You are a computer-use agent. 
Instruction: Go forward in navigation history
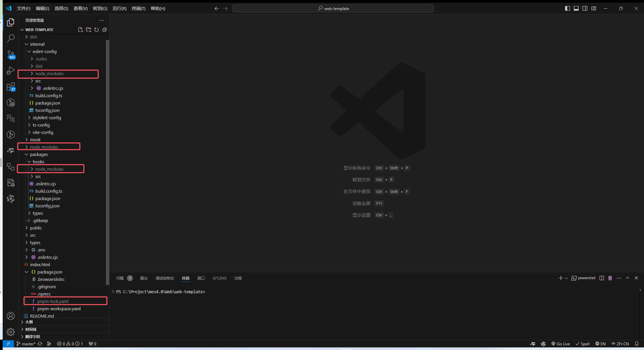[225, 8]
